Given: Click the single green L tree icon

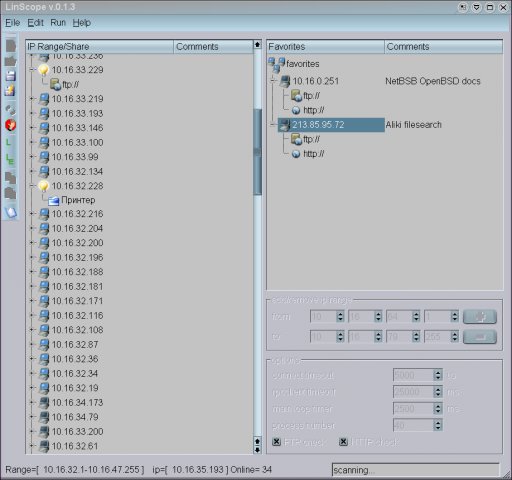Looking at the screenshot, I should 9,142.
